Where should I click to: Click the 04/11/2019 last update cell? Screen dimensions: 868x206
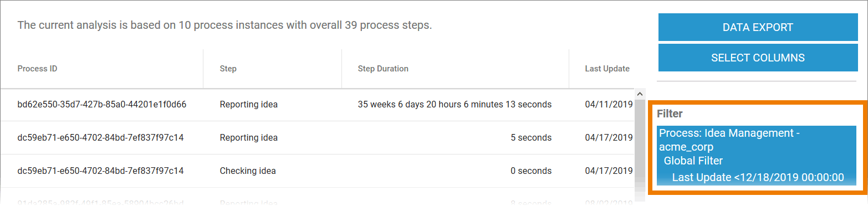pyautogui.click(x=609, y=104)
